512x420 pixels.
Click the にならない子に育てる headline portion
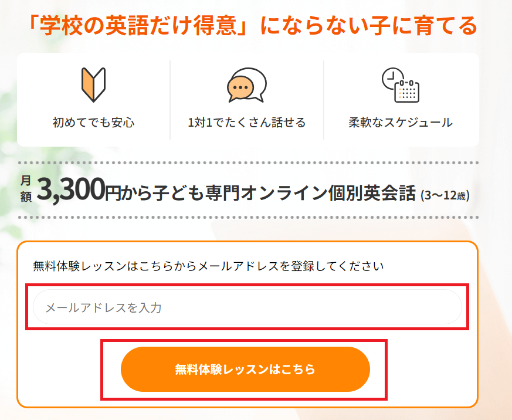369,26
